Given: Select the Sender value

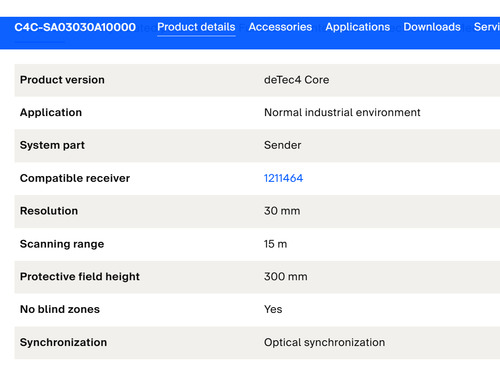Looking at the screenshot, I should pyautogui.click(x=282, y=145).
